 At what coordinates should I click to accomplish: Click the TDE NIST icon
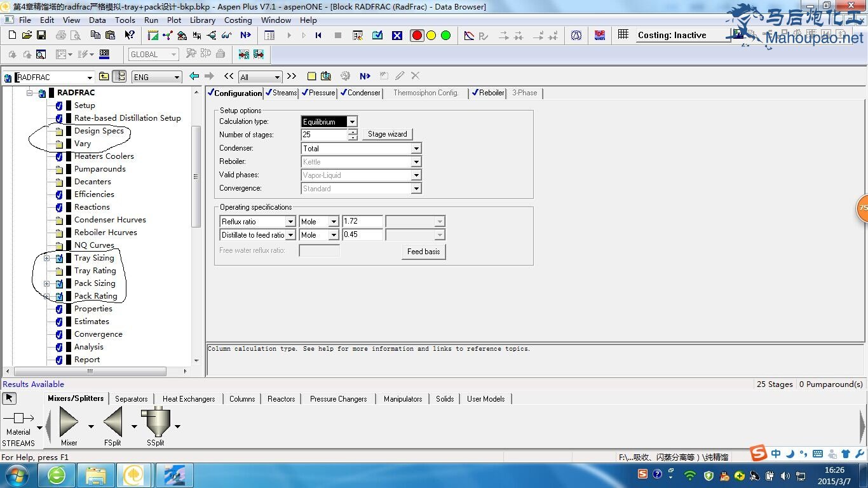coord(600,36)
